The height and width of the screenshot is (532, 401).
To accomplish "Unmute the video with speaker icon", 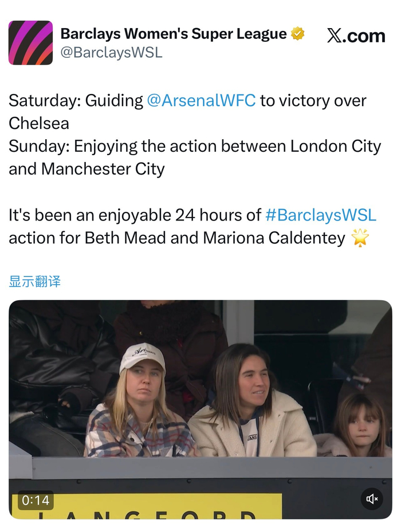I will [372, 499].
